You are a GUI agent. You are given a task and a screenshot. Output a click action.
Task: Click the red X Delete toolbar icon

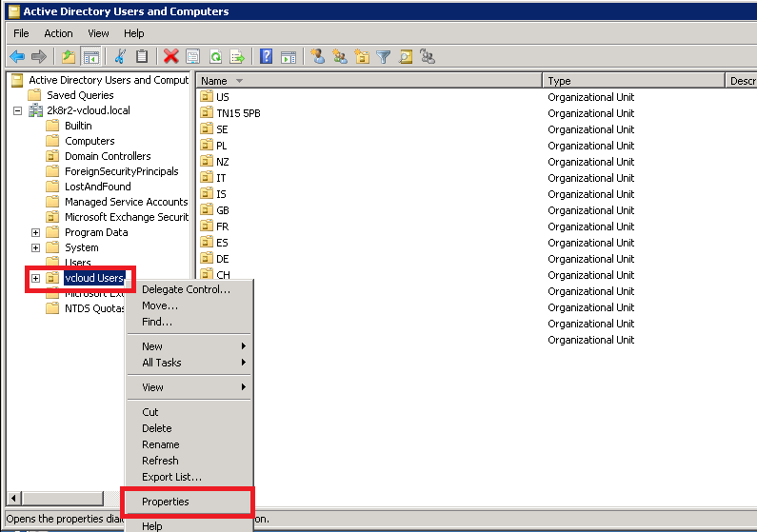[x=170, y=57]
